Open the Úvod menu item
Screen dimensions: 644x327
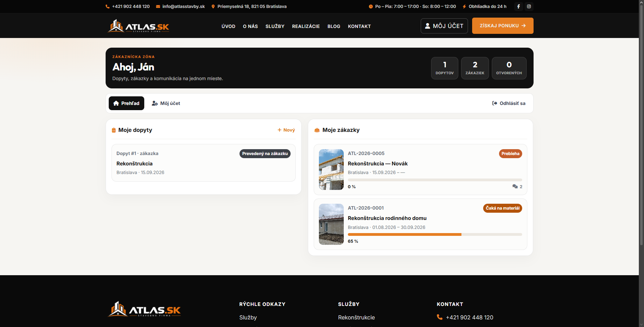tap(228, 26)
